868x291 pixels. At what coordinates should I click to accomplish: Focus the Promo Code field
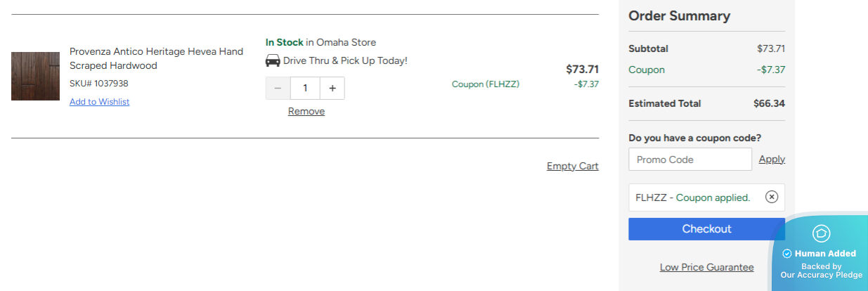click(689, 160)
